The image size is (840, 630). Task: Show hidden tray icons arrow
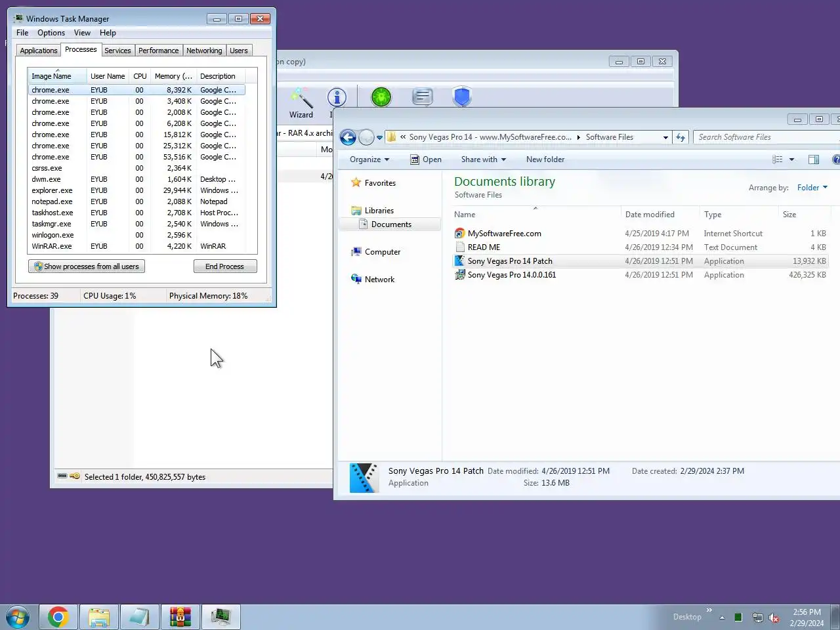[x=722, y=618]
